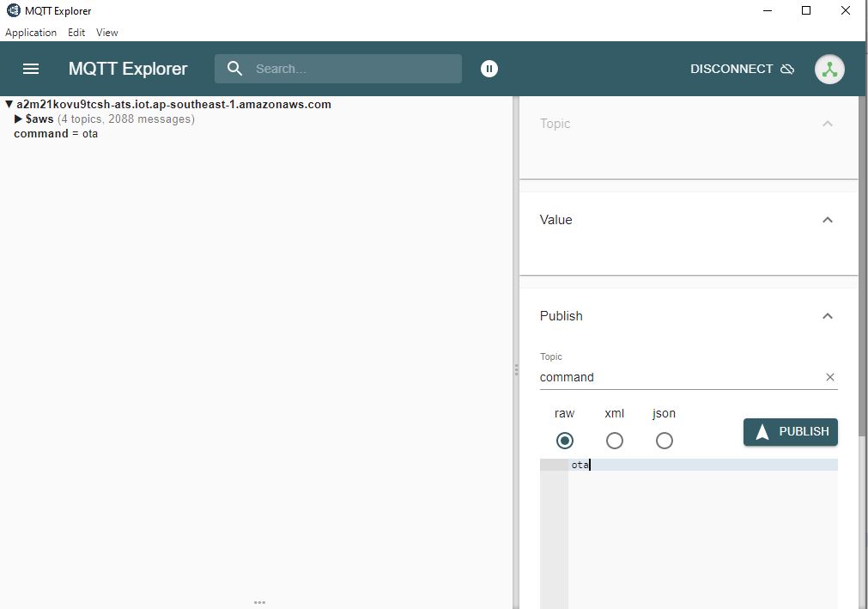Click the cloud-off disconnect icon
This screenshot has width=868, height=609.
pos(787,69)
